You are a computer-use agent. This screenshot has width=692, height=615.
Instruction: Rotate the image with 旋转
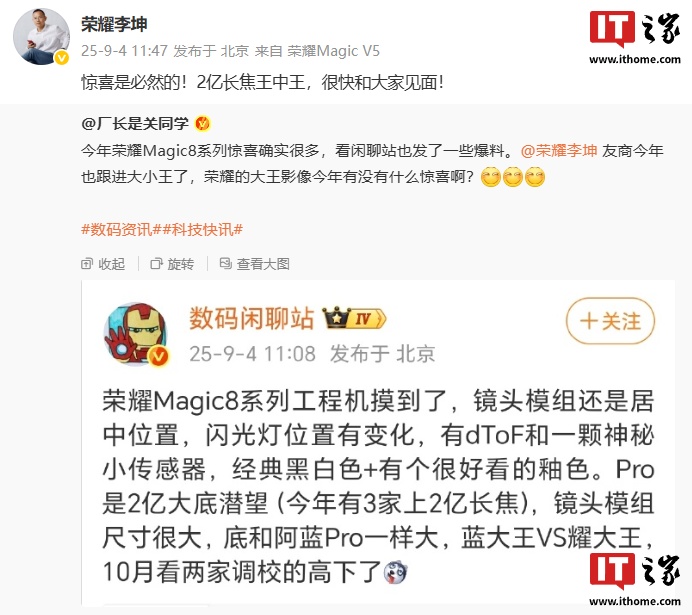point(172,264)
